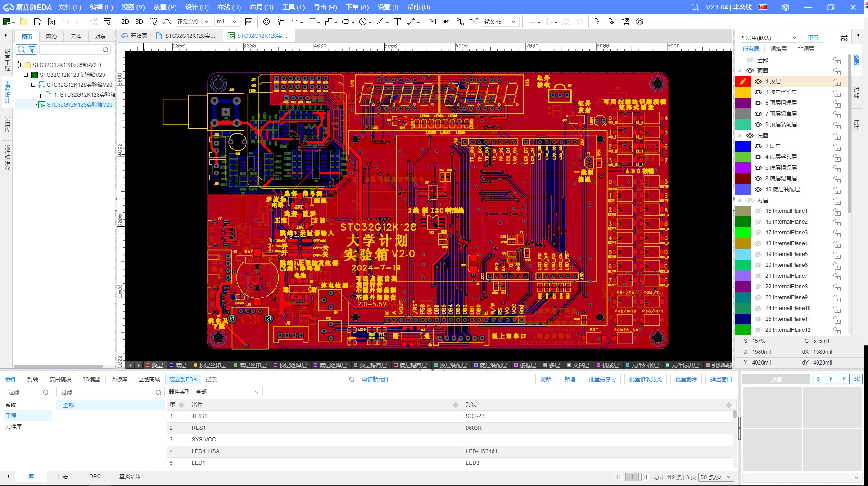Toggle visibility of 1 顶层 layer
This screenshot has height=486, width=868.
click(758, 81)
